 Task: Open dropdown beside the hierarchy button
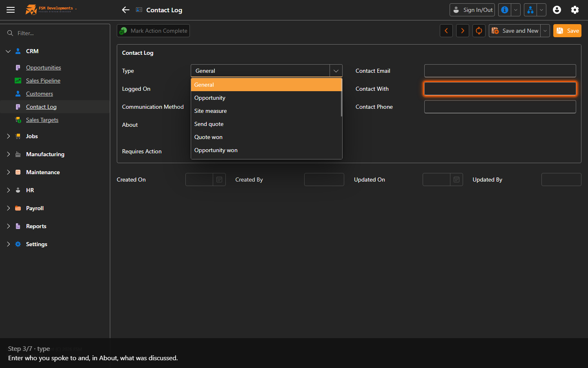pyautogui.click(x=541, y=10)
